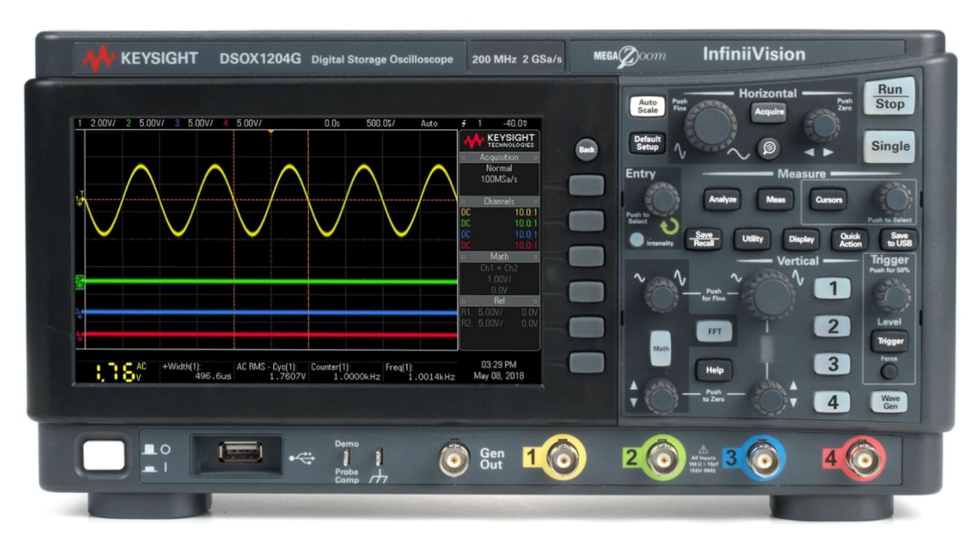Push the large horizontal time-scale knob

(710, 126)
